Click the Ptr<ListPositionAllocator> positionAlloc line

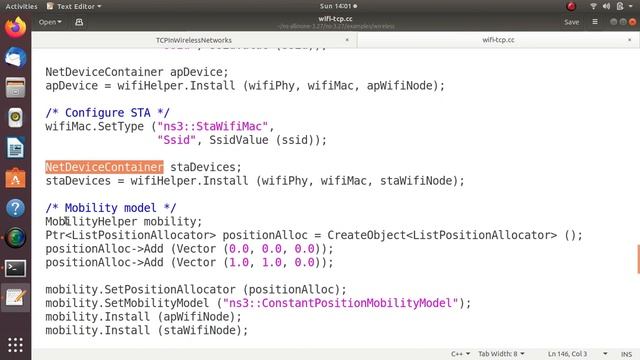(314, 235)
